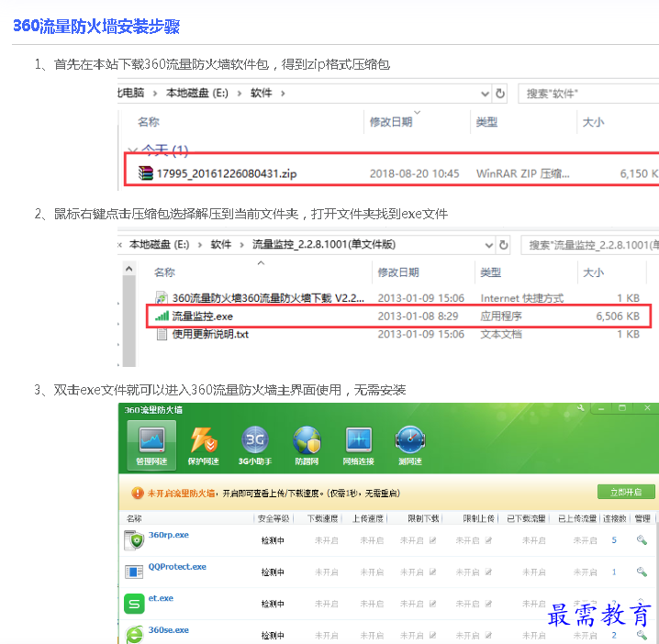
Task: Sort second file list by 大小
Action: (594, 272)
